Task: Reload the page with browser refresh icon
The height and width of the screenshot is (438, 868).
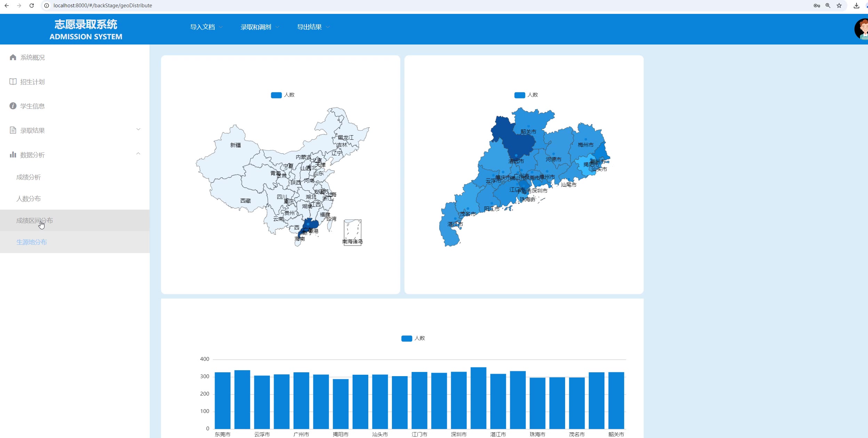Action: (32, 6)
